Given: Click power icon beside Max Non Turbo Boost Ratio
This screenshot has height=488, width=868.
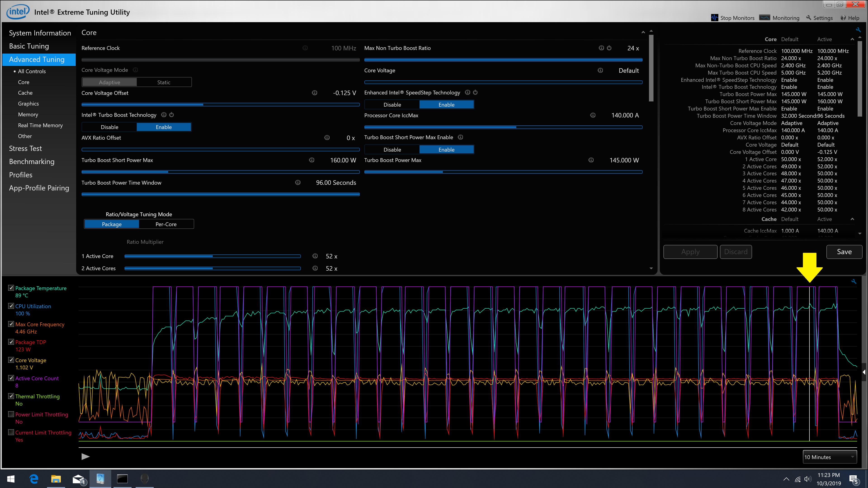Looking at the screenshot, I should tap(609, 48).
